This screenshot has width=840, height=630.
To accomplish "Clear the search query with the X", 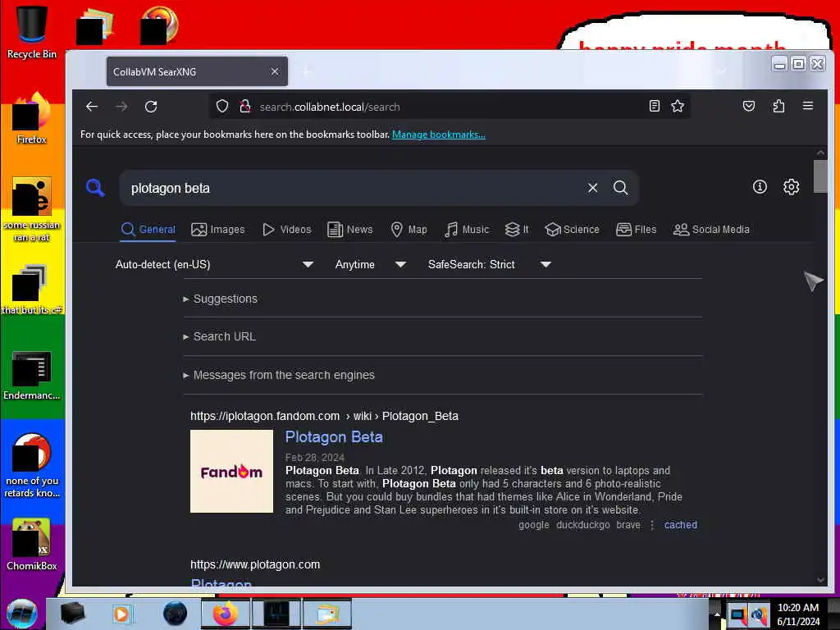I will [x=592, y=188].
